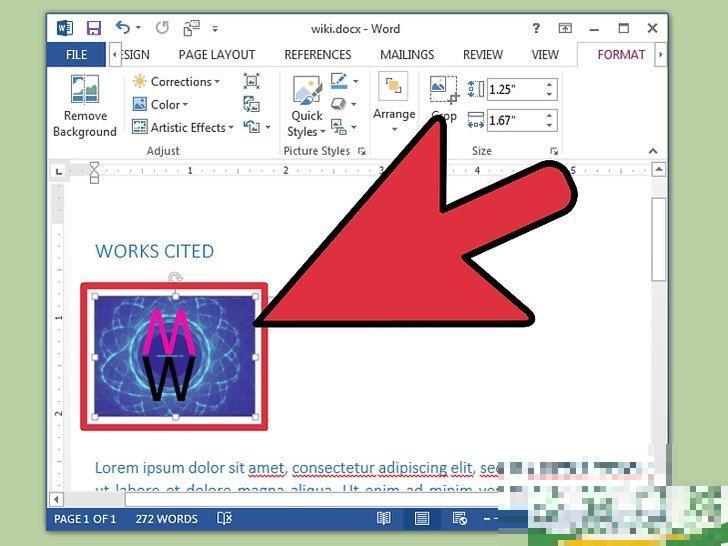Click the proofing errors icon in status bar
This screenshot has height=546, width=728.
click(x=225, y=519)
